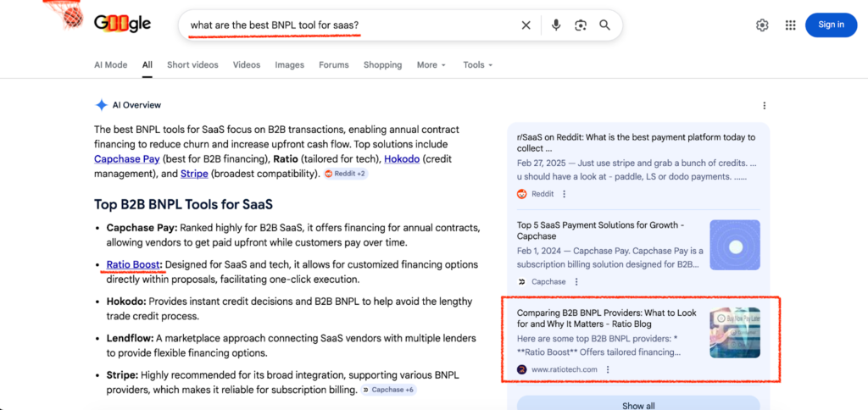The image size is (868, 410).
Task: Clear the search query with the X icon
Action: coord(526,25)
